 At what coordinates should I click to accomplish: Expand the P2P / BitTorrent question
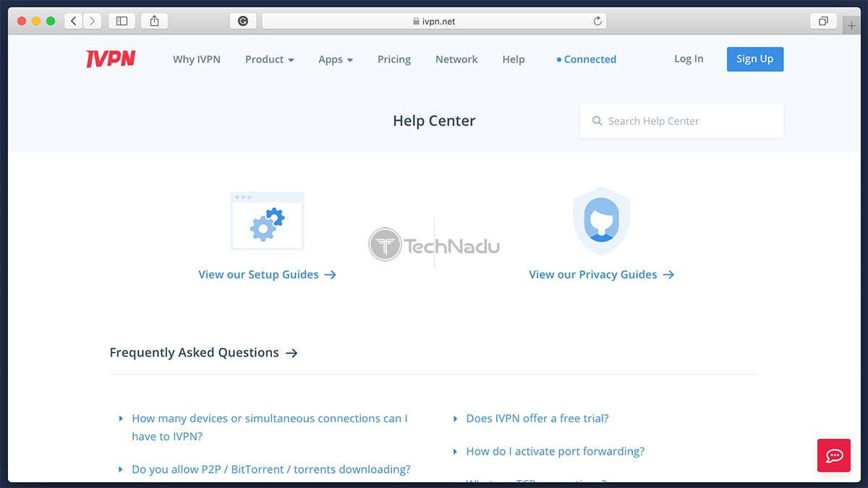(x=265, y=469)
